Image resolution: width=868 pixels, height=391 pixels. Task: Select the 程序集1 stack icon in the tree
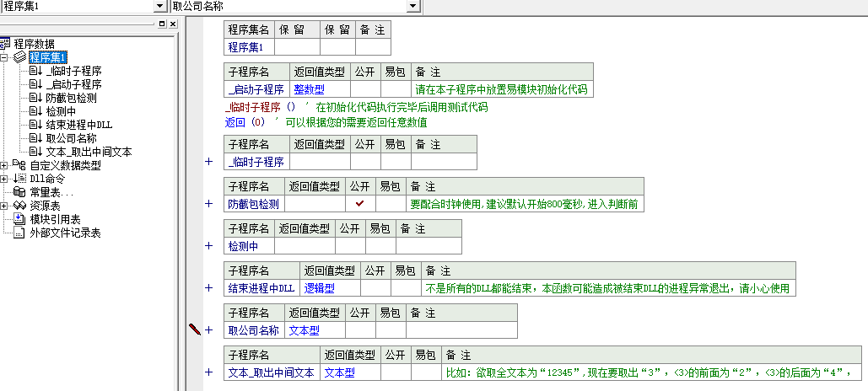click(x=20, y=57)
